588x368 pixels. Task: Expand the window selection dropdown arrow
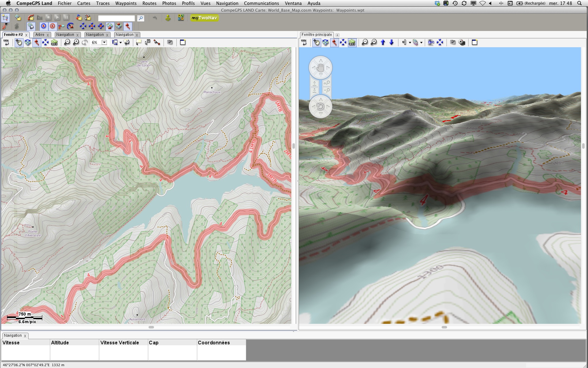click(x=120, y=43)
